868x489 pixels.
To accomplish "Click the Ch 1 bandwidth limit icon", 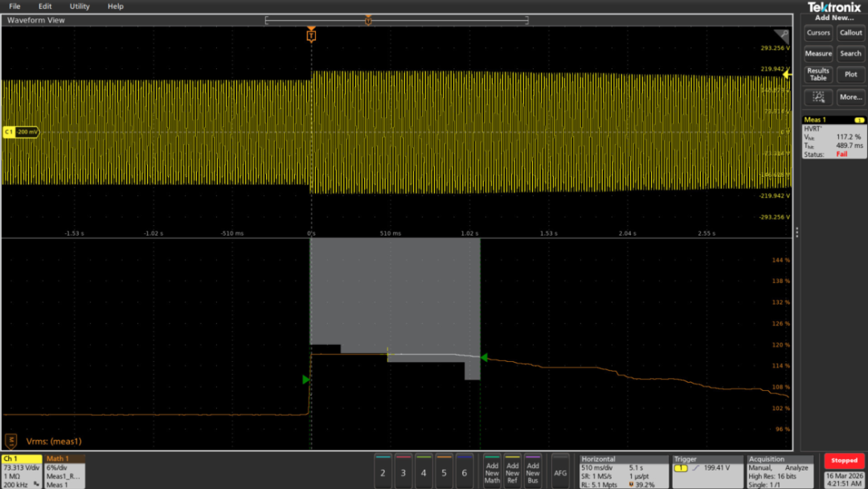I will 36,484.
